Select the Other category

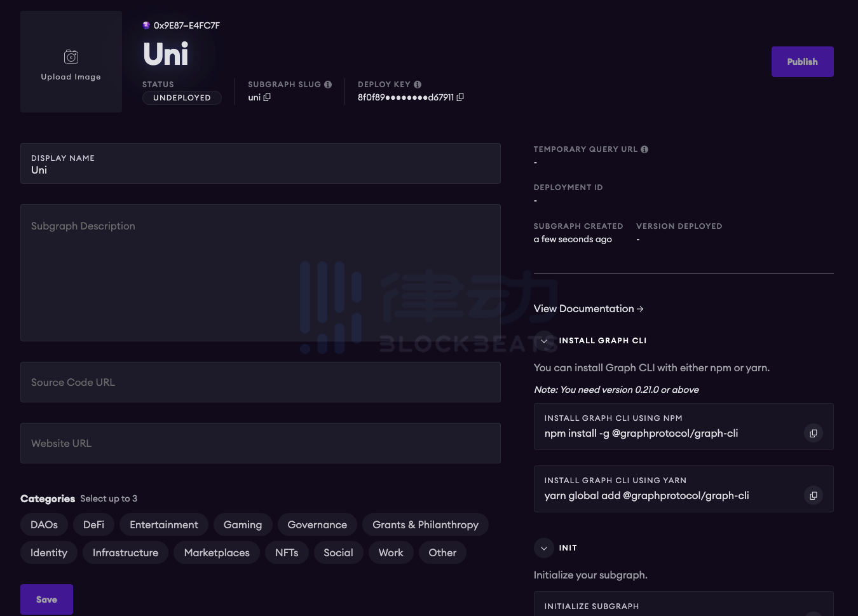[x=442, y=552]
